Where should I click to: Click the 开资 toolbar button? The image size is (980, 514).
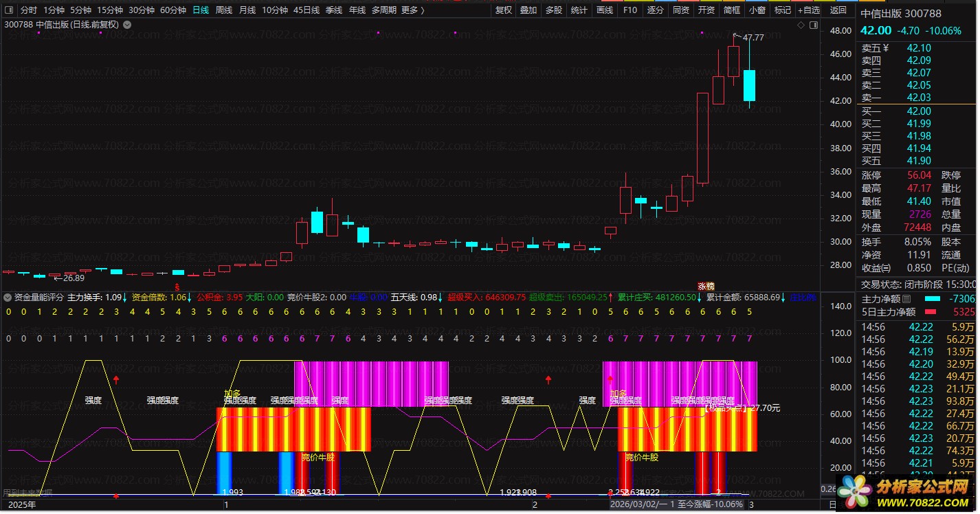point(706,10)
